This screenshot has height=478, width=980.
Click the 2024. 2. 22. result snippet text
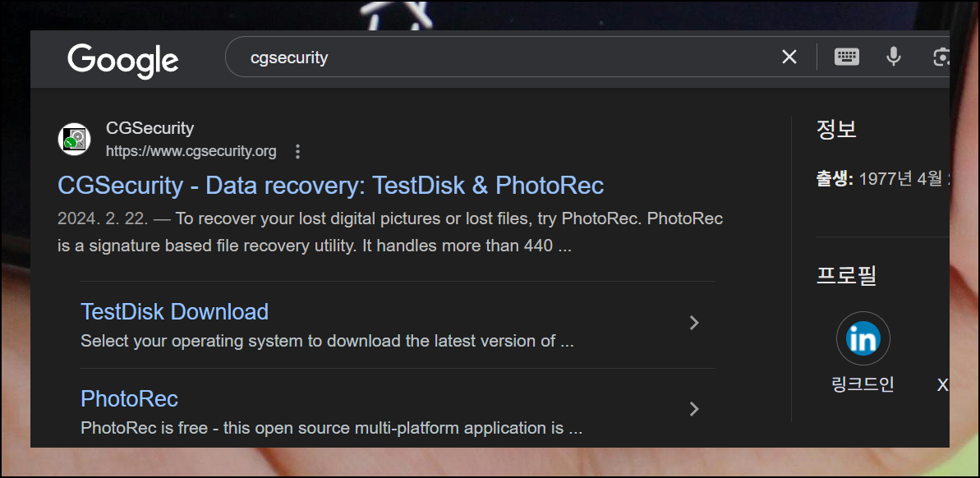[x=390, y=232]
